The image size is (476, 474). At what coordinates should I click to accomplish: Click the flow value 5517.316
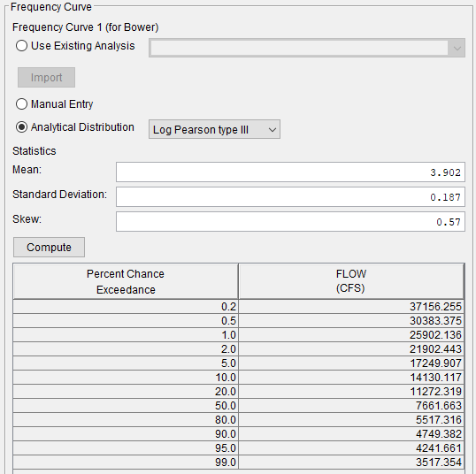pos(351,420)
